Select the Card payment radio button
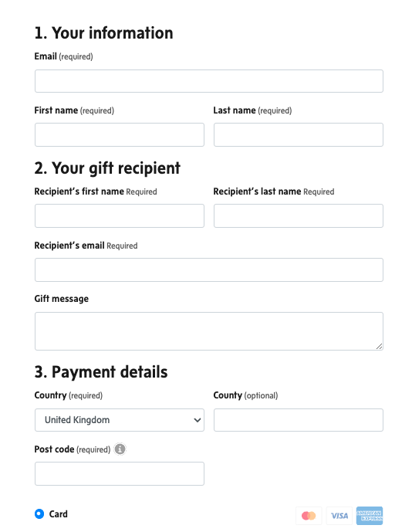 pos(39,513)
